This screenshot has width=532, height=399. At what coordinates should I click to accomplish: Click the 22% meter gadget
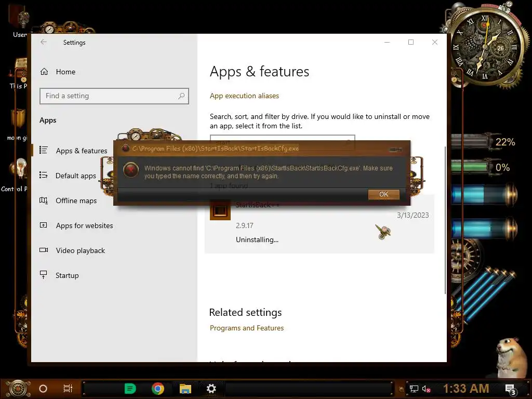pyautogui.click(x=484, y=142)
